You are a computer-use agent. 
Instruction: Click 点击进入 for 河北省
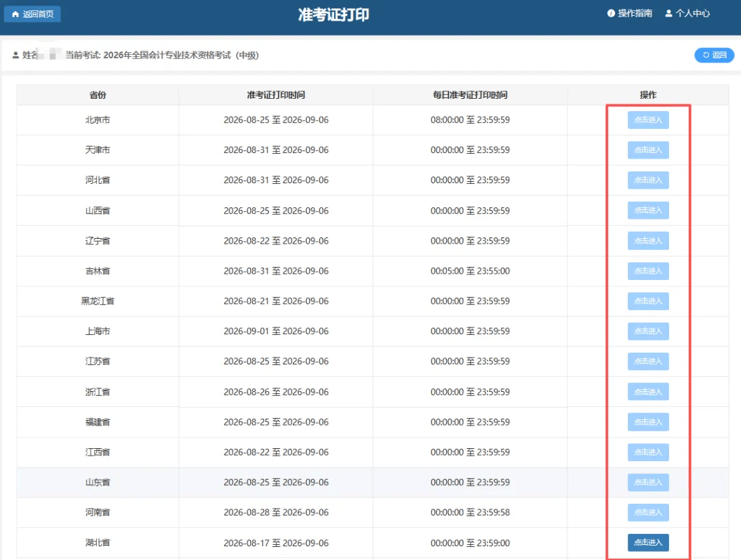[x=648, y=180]
